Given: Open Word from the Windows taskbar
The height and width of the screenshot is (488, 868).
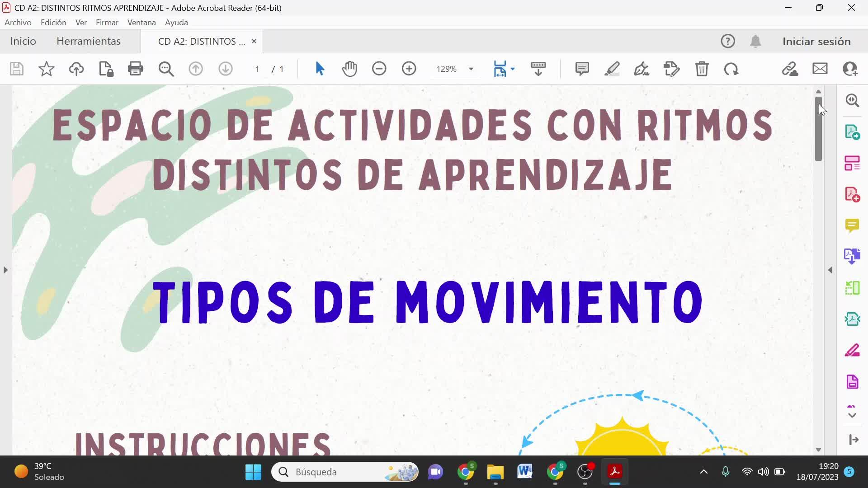Looking at the screenshot, I should coord(525,472).
